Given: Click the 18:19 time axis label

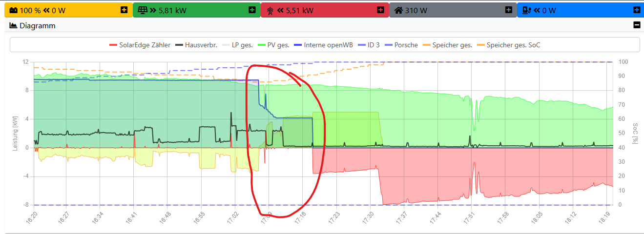Looking at the screenshot, I should (x=604, y=217).
